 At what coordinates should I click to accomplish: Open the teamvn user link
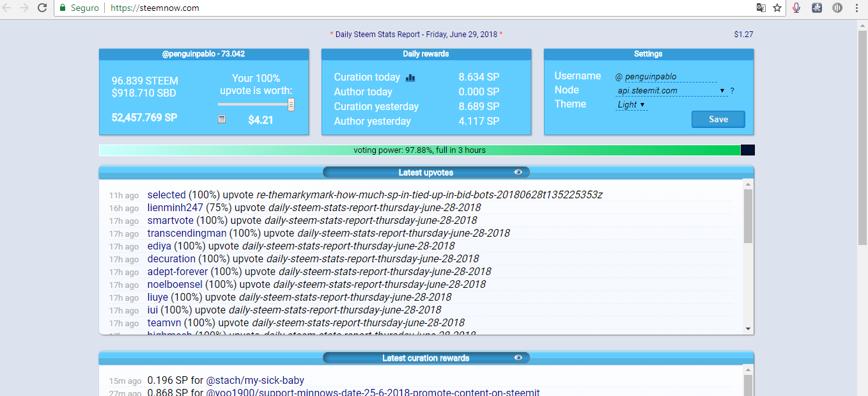coord(164,322)
